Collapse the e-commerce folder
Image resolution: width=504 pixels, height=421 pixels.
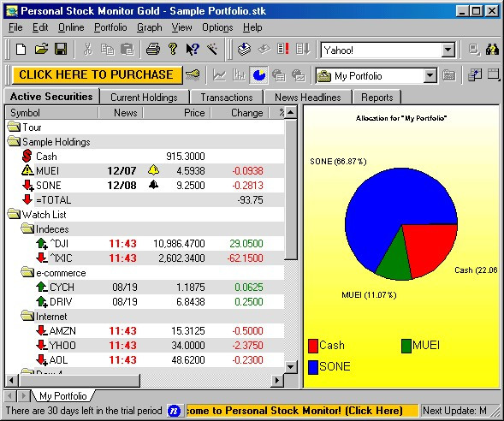click(27, 272)
